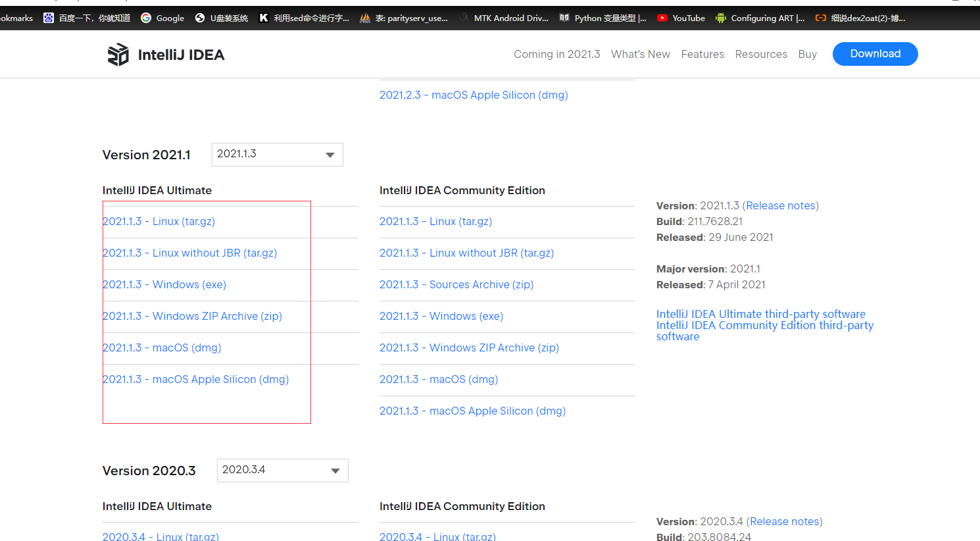Click the Build: 211.7628.21 text
The width and height of the screenshot is (980, 541).
pos(699,221)
